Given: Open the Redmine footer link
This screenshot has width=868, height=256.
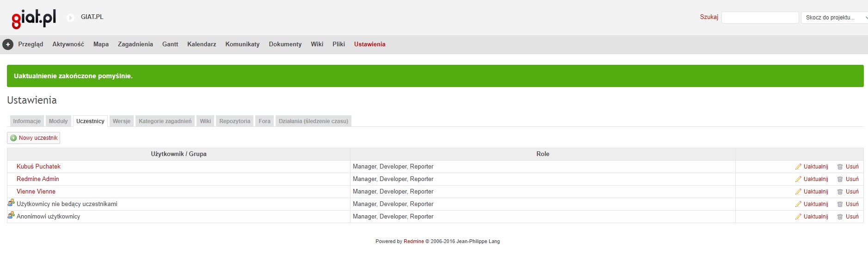Looking at the screenshot, I should pos(414,242).
